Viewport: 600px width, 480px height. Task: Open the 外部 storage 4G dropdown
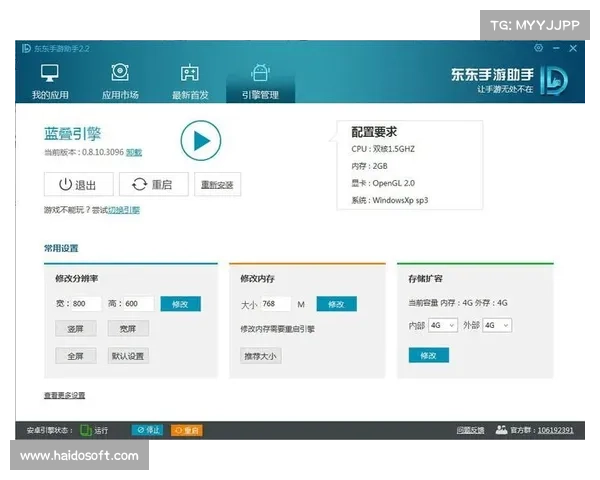[x=497, y=325]
